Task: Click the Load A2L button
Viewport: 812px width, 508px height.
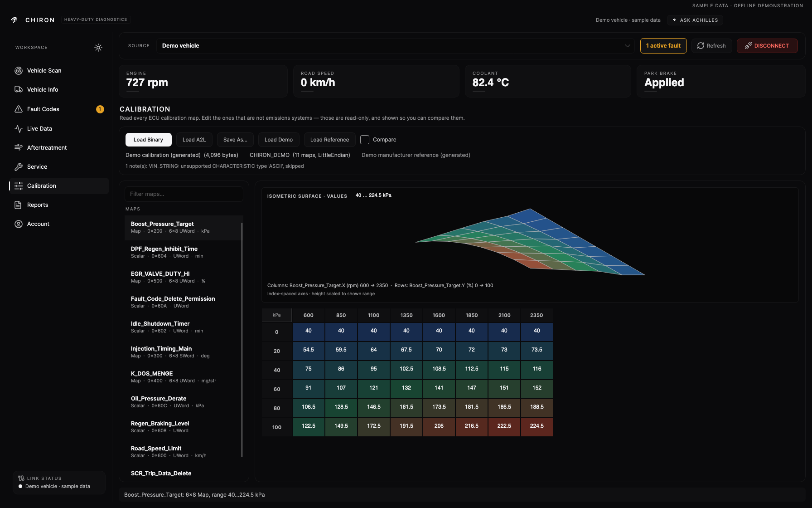Action: coord(194,140)
